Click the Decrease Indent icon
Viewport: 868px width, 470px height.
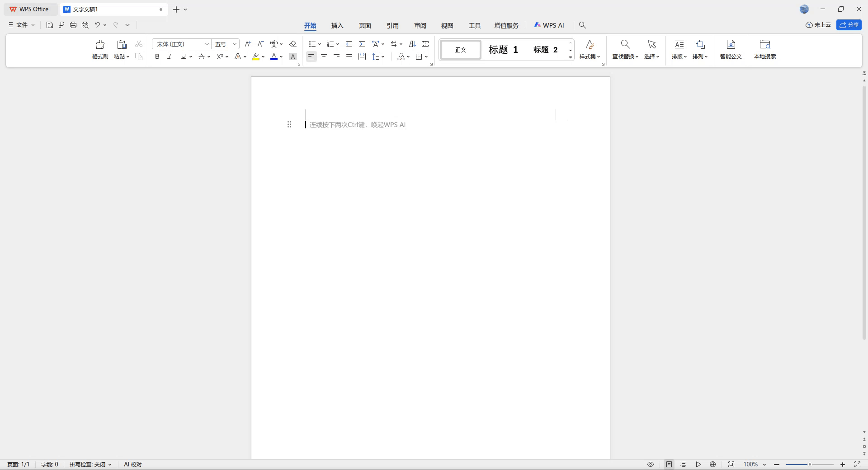pyautogui.click(x=349, y=44)
